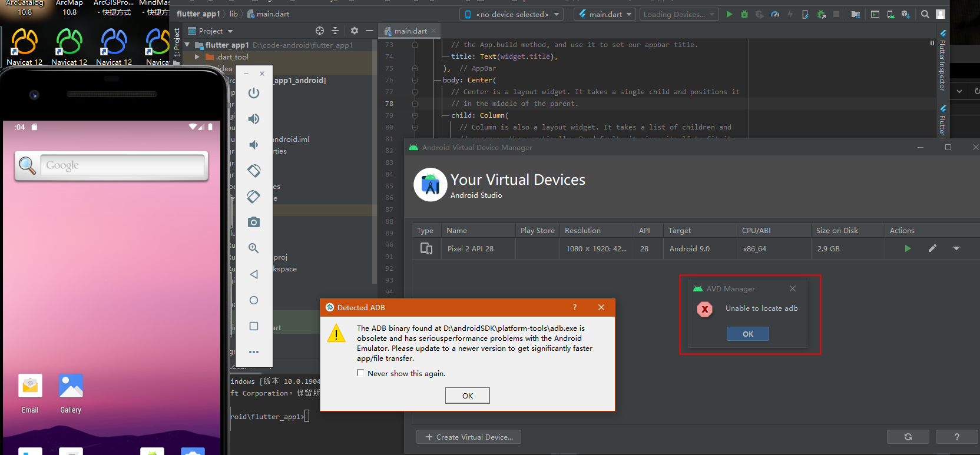The image size is (980, 455).
Task: Open emulator extended controls (three dots)
Action: pyautogui.click(x=254, y=352)
